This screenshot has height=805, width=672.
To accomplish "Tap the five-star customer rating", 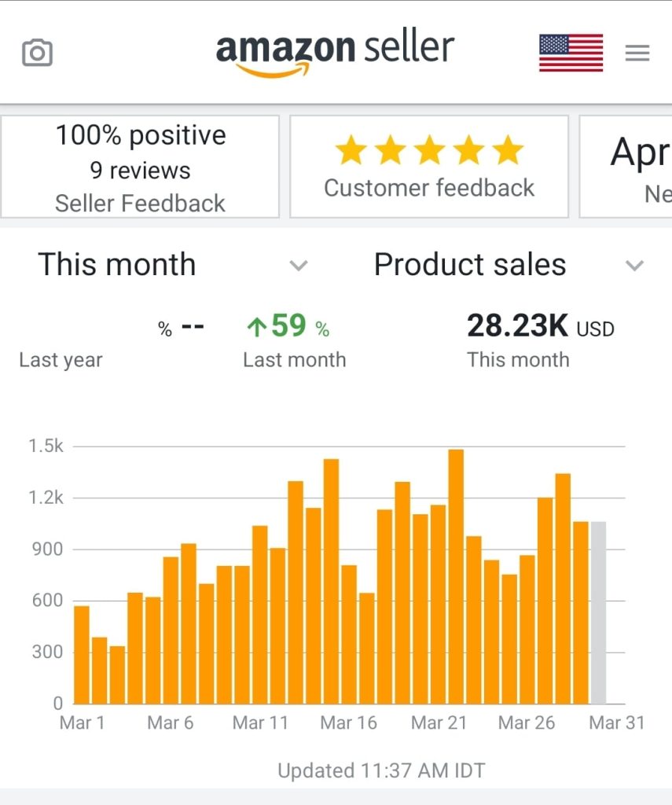I will click(x=429, y=150).
